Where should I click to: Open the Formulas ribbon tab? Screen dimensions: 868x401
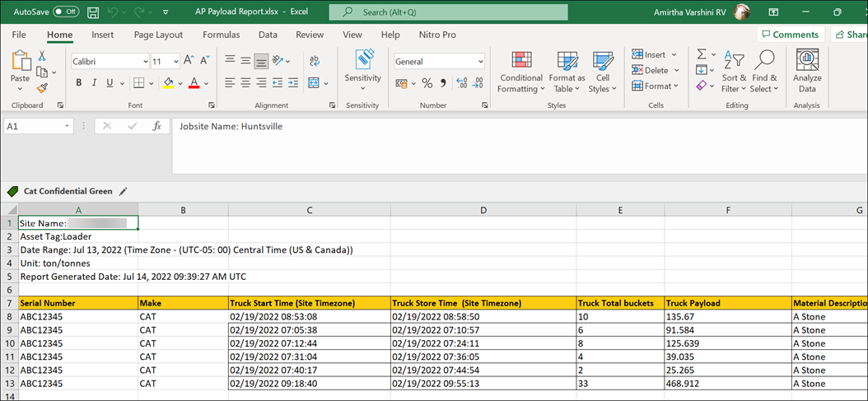[x=221, y=35]
